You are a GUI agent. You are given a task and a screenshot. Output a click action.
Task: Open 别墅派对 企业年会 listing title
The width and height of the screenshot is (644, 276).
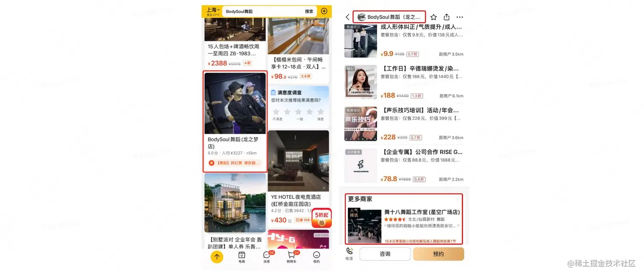[x=235, y=243]
